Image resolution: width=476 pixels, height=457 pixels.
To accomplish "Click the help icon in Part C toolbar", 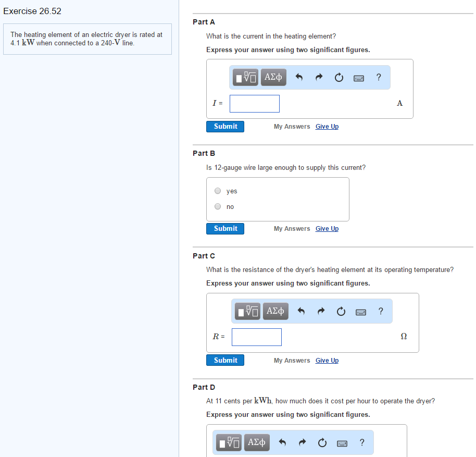I will pyautogui.click(x=381, y=311).
